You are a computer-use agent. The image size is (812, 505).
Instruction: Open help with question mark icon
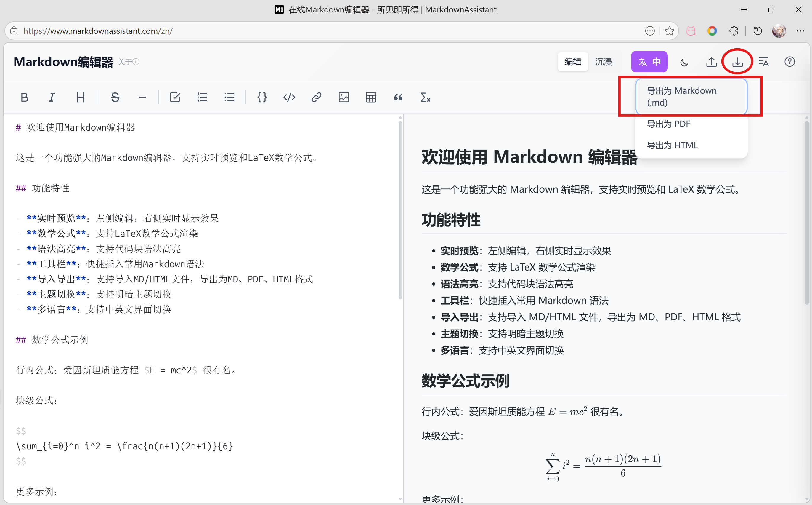(789, 62)
